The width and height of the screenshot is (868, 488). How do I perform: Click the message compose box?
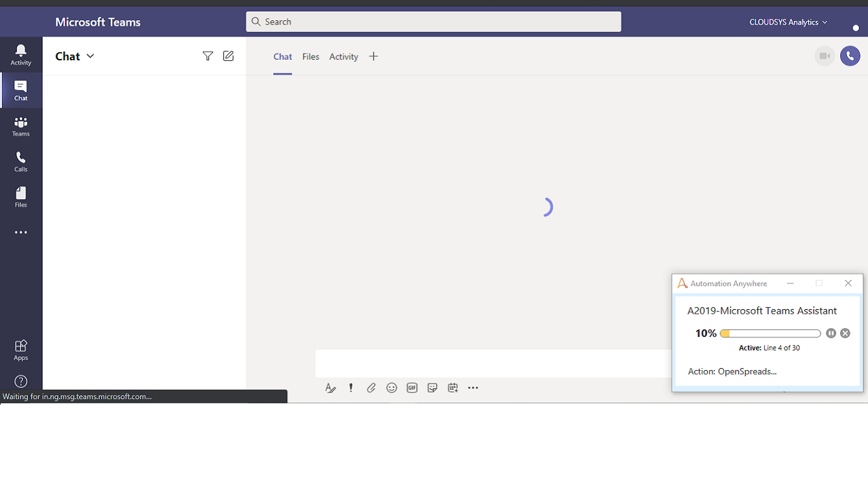point(493,364)
